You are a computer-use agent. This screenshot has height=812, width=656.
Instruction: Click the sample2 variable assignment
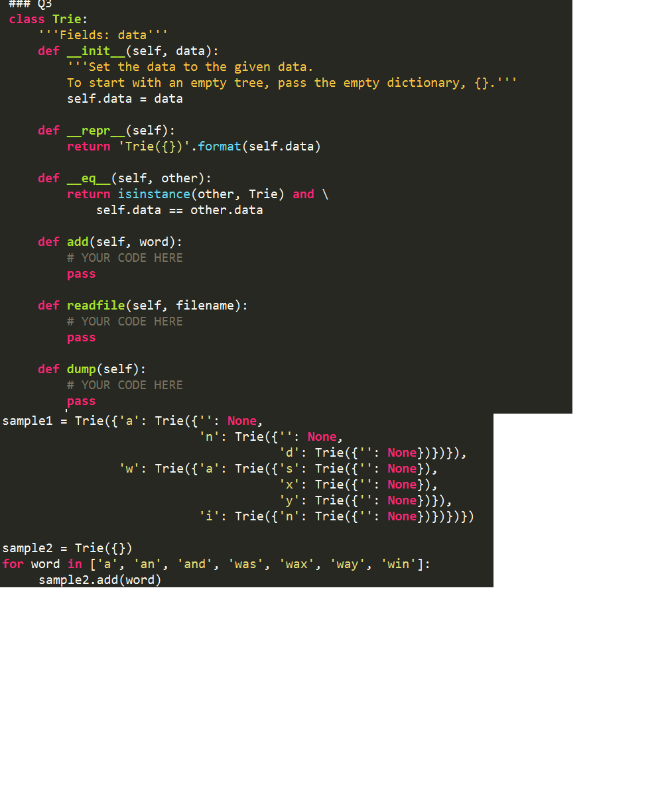(27, 548)
